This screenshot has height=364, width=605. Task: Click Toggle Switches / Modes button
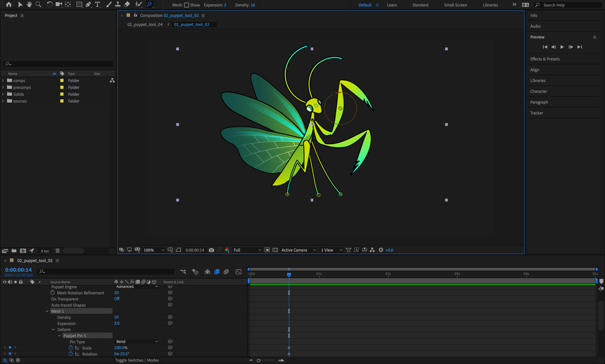[137, 360]
